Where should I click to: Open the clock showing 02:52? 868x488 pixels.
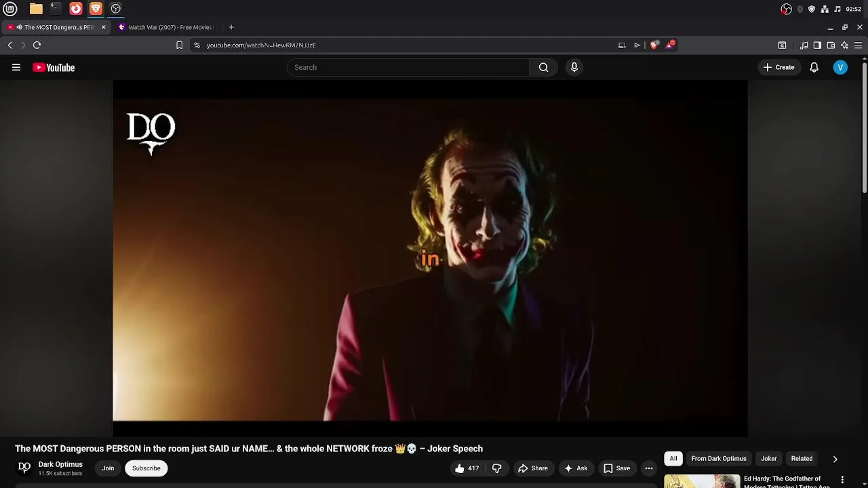tap(853, 9)
